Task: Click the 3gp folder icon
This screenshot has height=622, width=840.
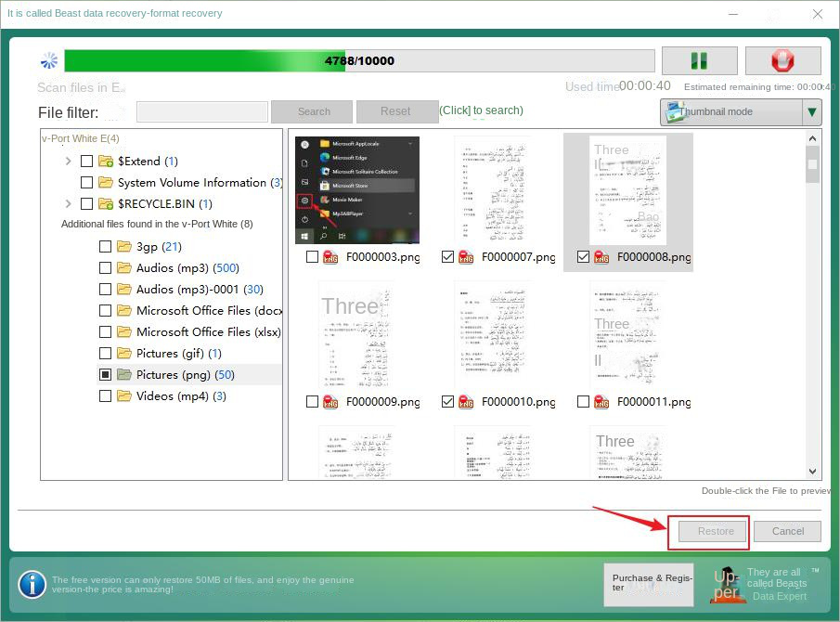Action: (125, 246)
